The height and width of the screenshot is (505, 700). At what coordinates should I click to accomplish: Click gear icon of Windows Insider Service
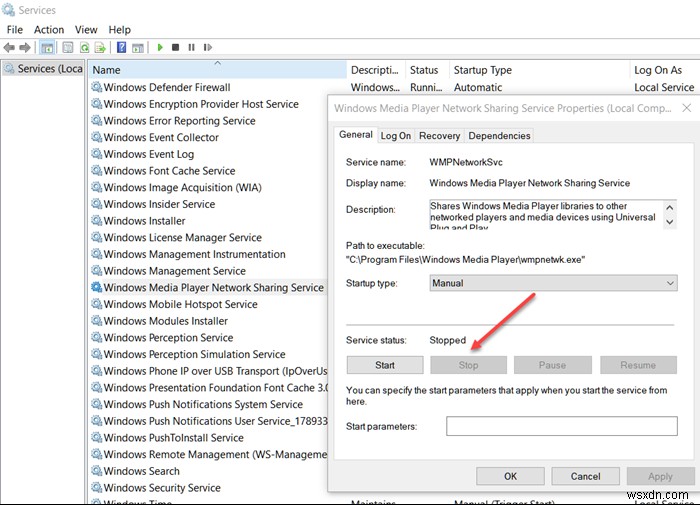(x=96, y=204)
